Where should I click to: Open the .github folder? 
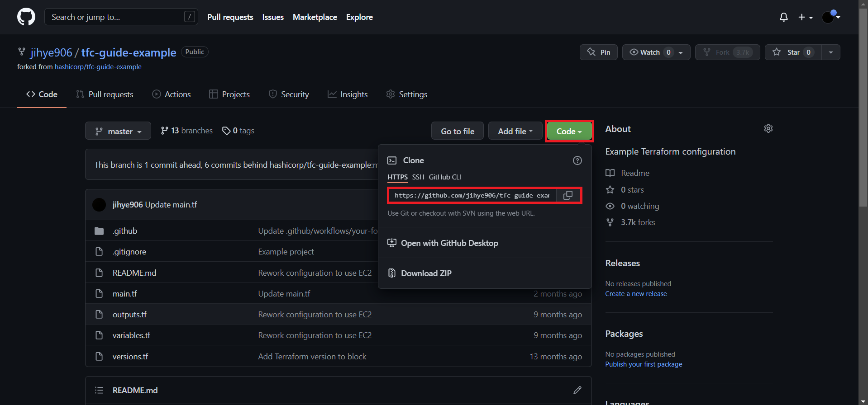(x=125, y=231)
